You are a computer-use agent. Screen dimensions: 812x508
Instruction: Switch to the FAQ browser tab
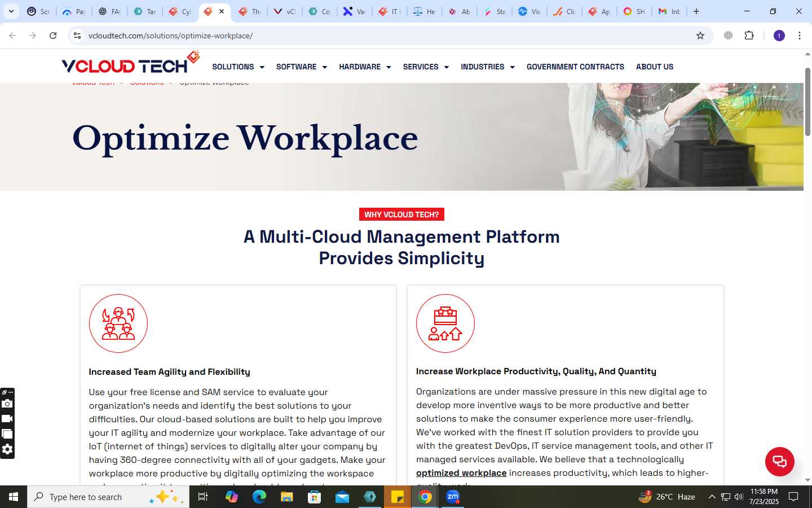click(109, 11)
